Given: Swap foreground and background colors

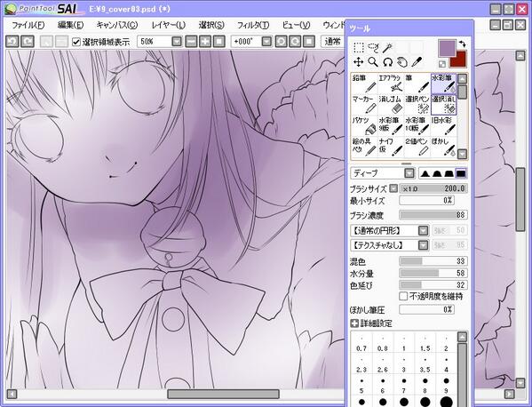Looking at the screenshot, I should click(x=462, y=44).
